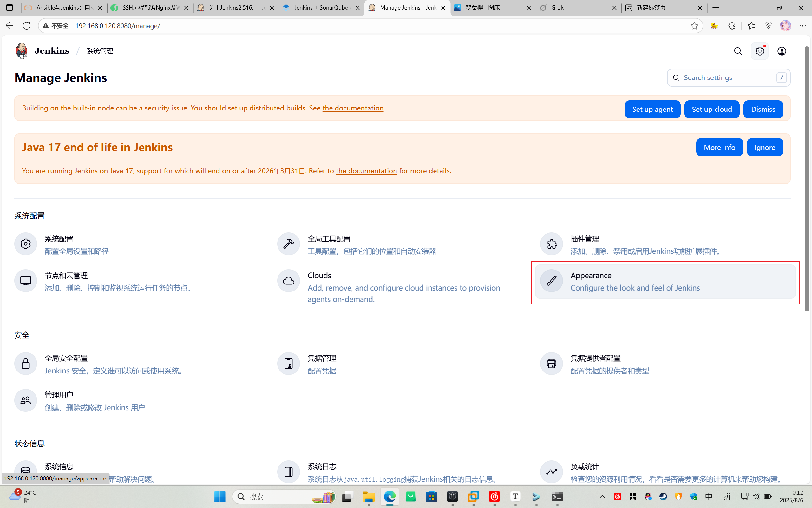Open the taskbar volume control
The height and width of the screenshot is (508, 812).
point(756,497)
